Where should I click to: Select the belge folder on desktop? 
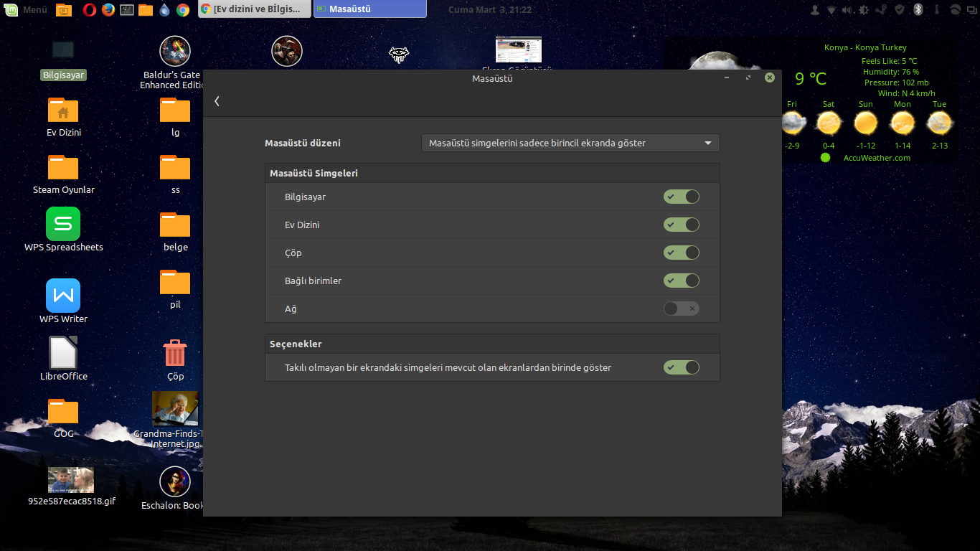pyautogui.click(x=175, y=232)
